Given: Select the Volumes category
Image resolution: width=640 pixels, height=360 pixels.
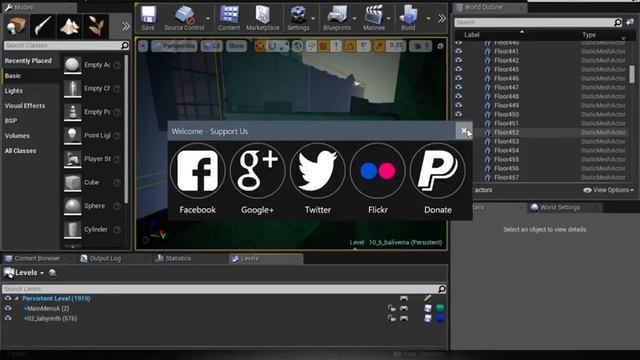Looking at the screenshot, I should coord(17,136).
